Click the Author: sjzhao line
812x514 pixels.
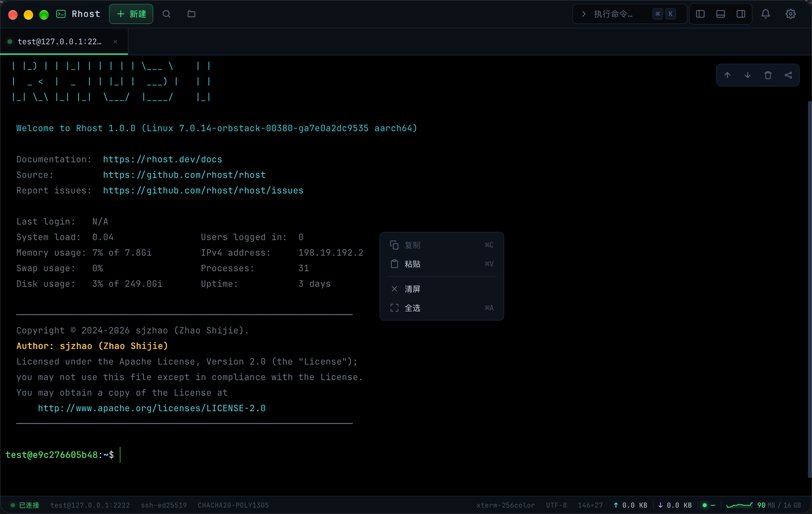click(x=92, y=346)
